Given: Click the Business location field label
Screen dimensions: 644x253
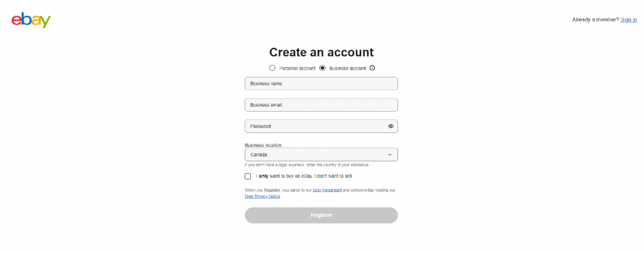Looking at the screenshot, I should pos(263,145).
